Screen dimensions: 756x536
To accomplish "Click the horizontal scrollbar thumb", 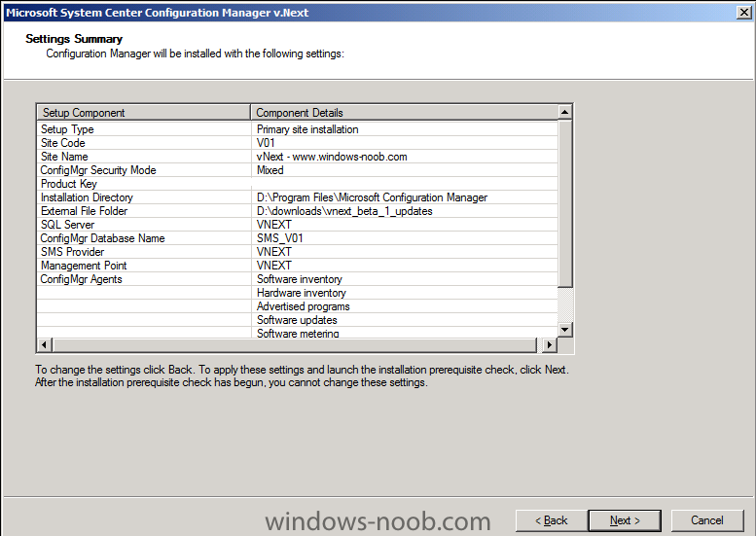I will [295, 344].
